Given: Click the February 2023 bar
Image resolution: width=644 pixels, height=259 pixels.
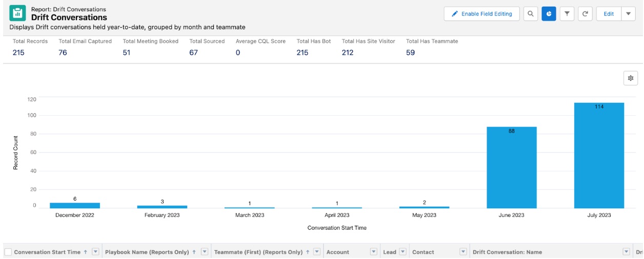Looking at the screenshot, I should (x=162, y=207).
